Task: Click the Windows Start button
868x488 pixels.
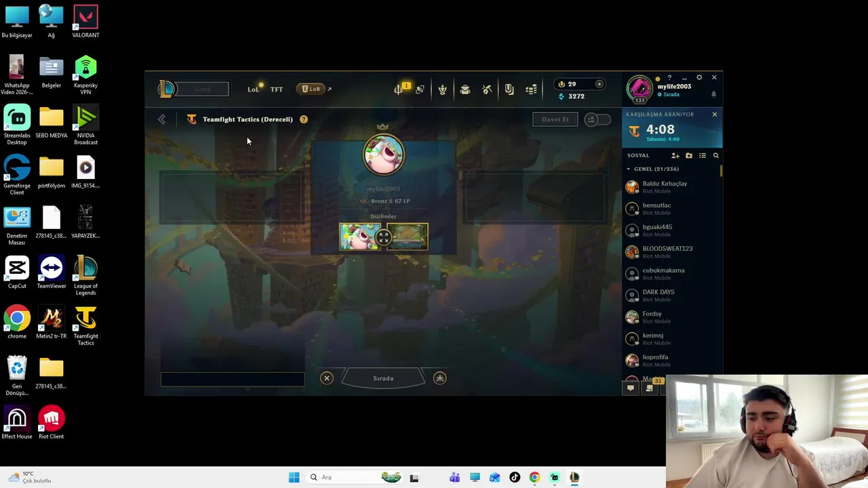Action: [294, 477]
